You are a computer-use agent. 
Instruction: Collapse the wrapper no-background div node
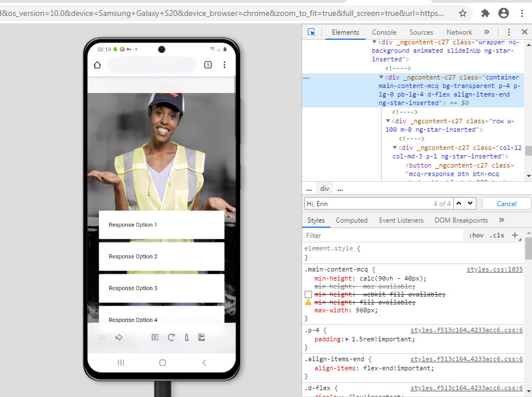tap(374, 42)
